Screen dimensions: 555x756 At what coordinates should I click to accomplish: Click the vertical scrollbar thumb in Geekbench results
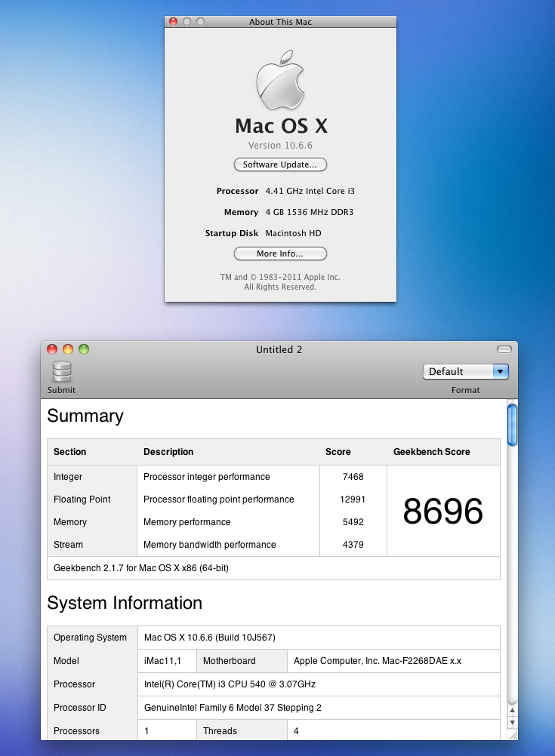pyautogui.click(x=512, y=425)
